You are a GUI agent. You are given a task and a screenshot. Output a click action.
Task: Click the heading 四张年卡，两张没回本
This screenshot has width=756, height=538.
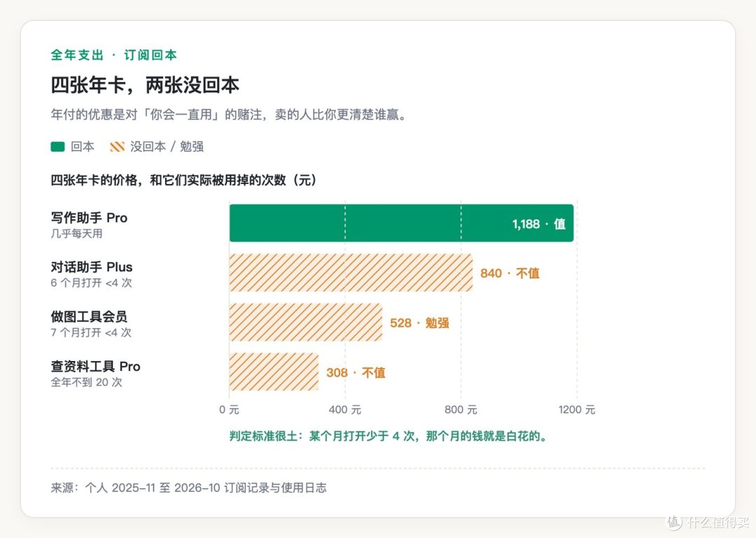click(x=145, y=85)
